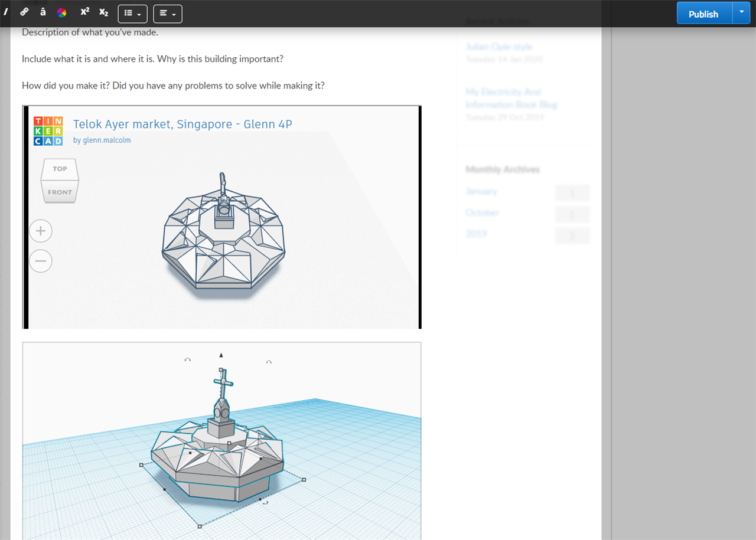Open the January archive

(x=481, y=191)
